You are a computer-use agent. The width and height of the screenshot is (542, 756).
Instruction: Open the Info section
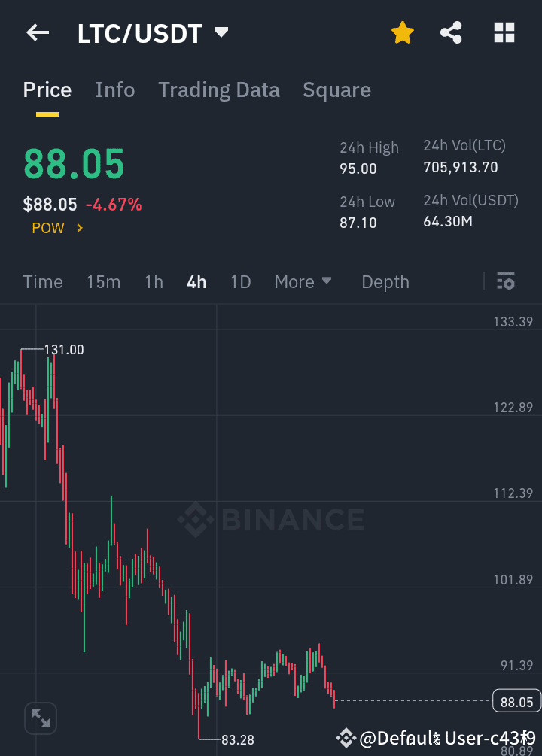[114, 90]
